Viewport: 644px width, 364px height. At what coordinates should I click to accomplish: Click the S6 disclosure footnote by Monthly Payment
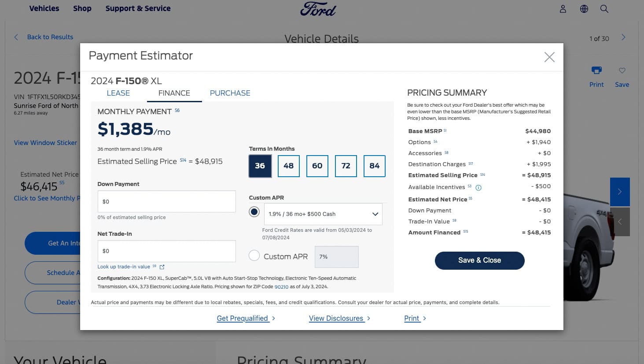coord(177,110)
